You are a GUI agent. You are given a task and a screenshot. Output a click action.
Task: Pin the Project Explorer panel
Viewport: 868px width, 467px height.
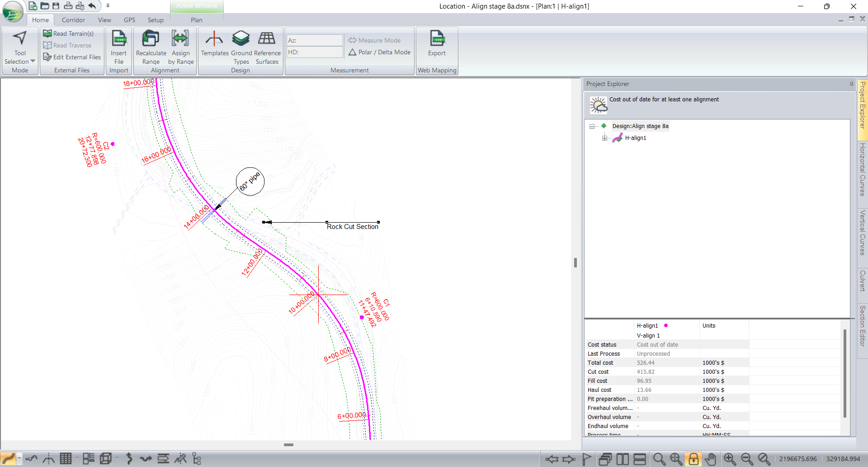click(851, 84)
